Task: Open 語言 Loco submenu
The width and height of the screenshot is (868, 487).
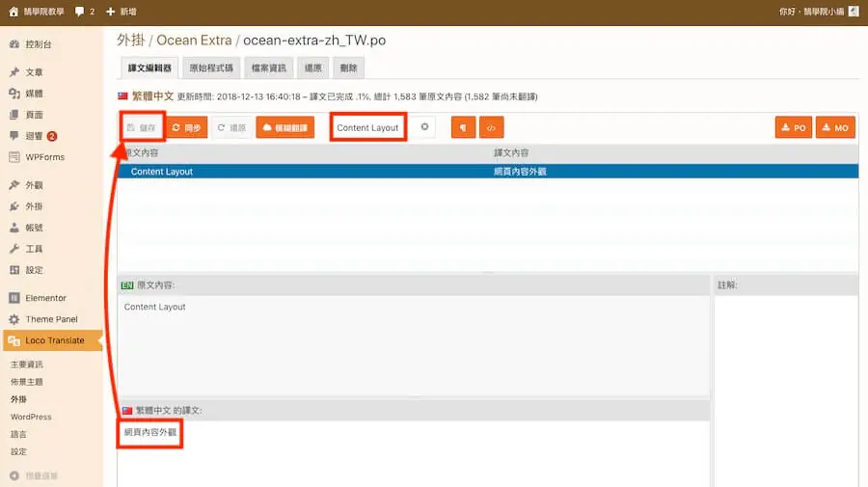Action: pyautogui.click(x=18, y=434)
